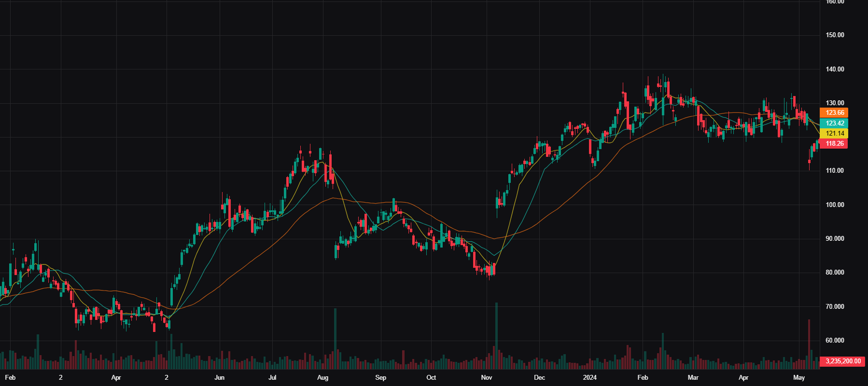
Task: Click the tall red volume spike in May
Action: (809, 345)
